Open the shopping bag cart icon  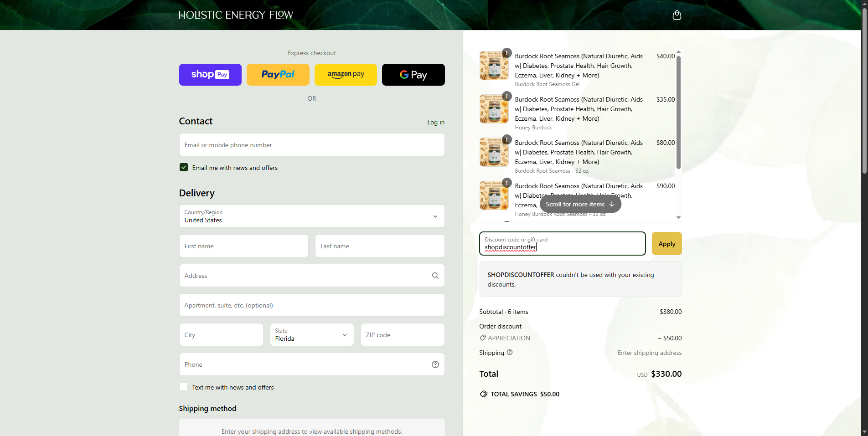point(677,15)
